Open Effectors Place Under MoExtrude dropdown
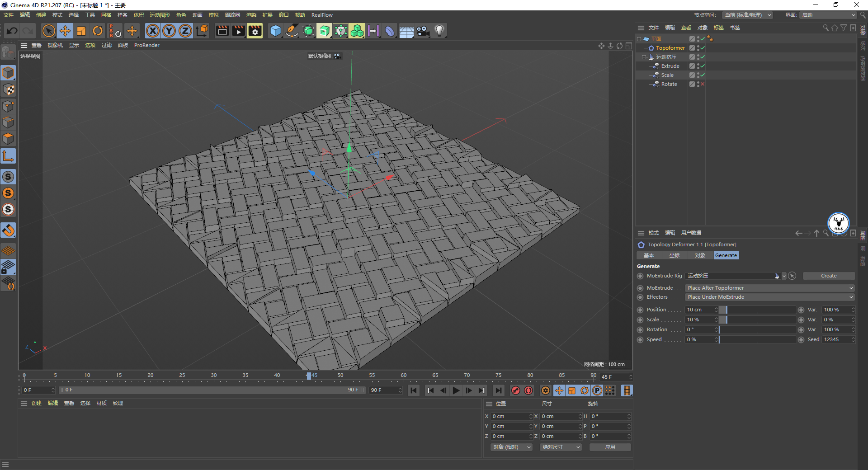 [770, 297]
